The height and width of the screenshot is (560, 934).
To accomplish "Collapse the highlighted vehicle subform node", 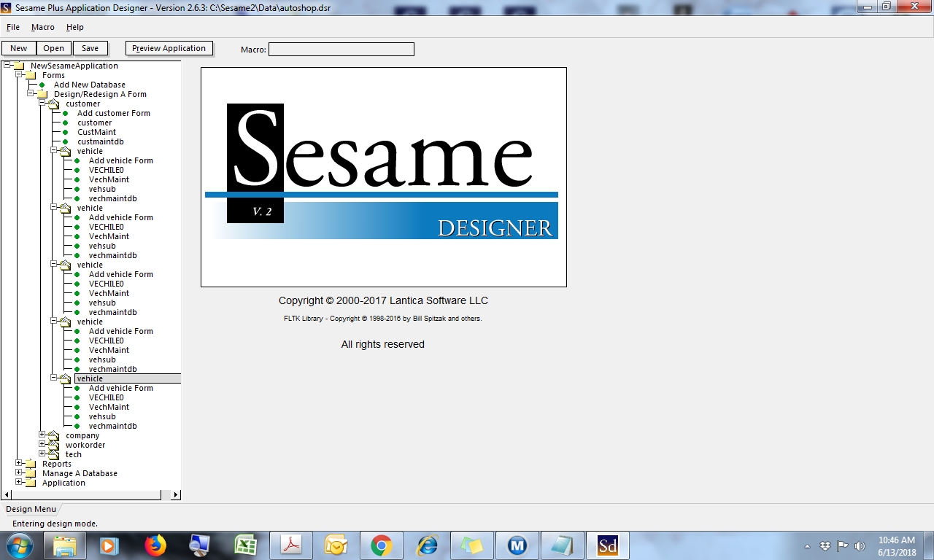I will click(54, 378).
